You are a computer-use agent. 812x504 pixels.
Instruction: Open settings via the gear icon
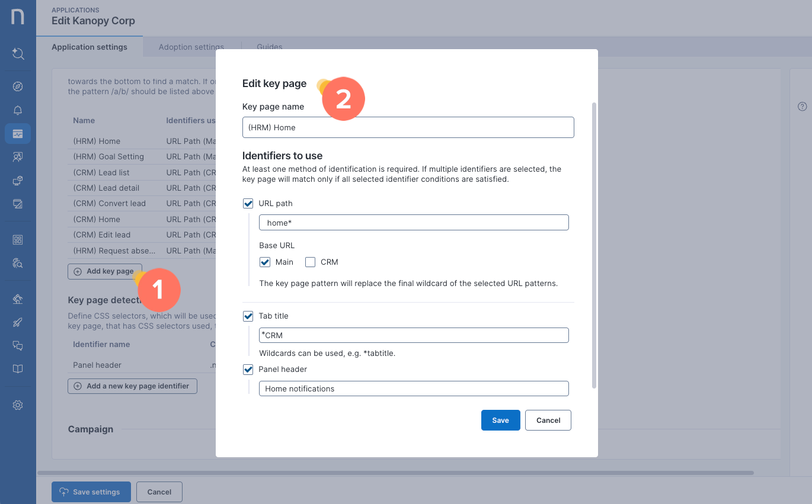pyautogui.click(x=18, y=405)
